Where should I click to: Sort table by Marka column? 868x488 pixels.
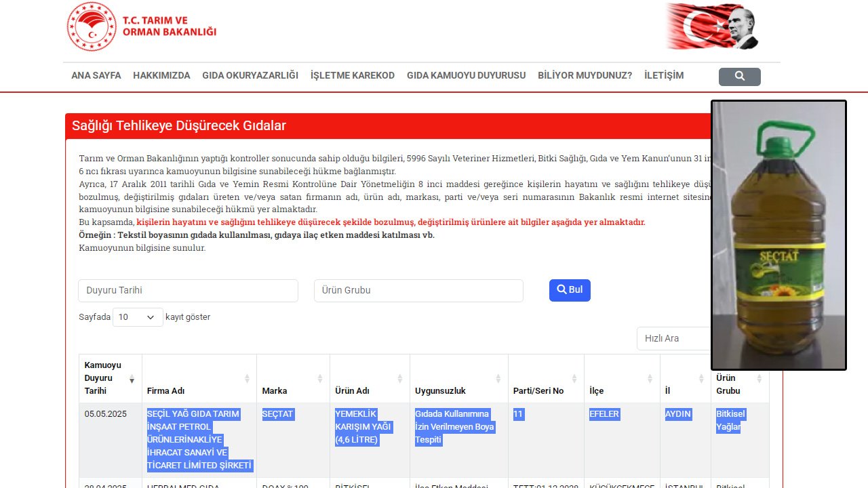(293, 378)
